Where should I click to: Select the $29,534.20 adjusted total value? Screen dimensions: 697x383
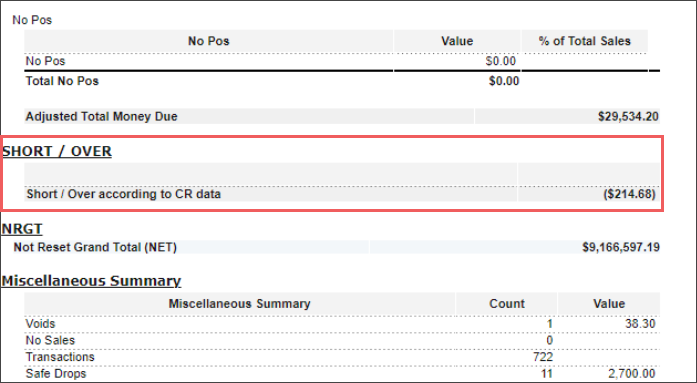pyautogui.click(x=628, y=116)
